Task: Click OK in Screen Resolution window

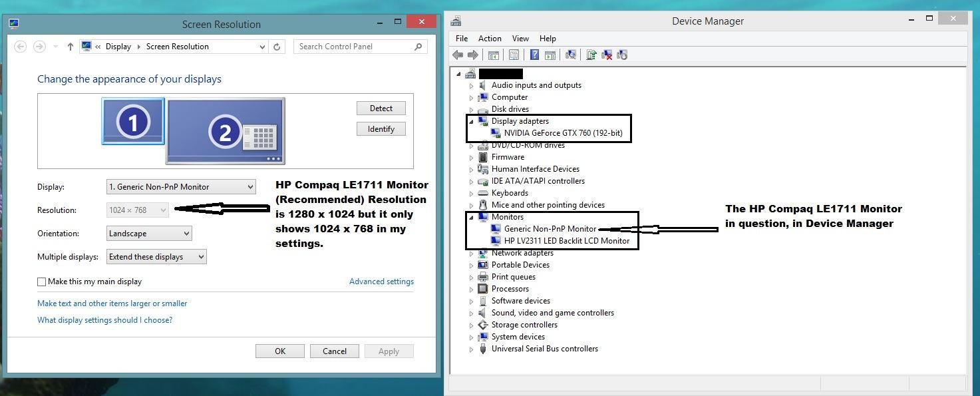Action: point(280,351)
